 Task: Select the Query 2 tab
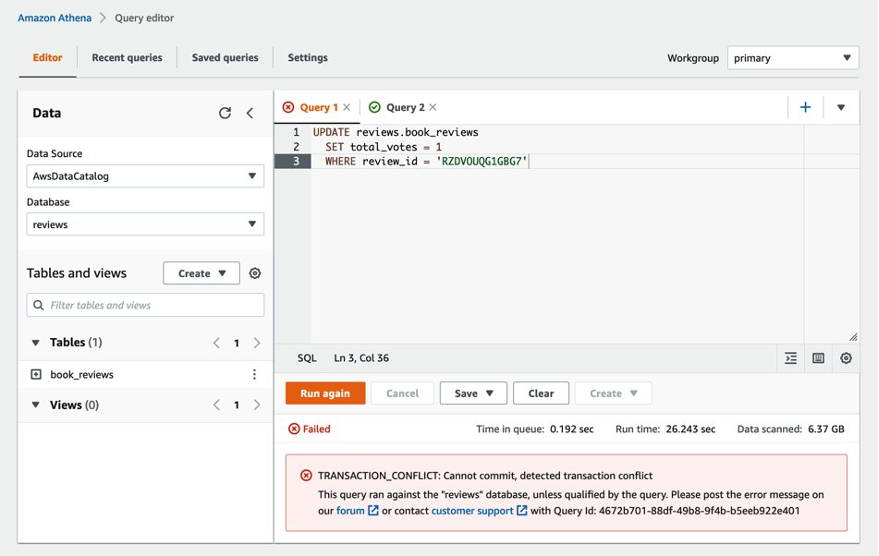tap(405, 107)
